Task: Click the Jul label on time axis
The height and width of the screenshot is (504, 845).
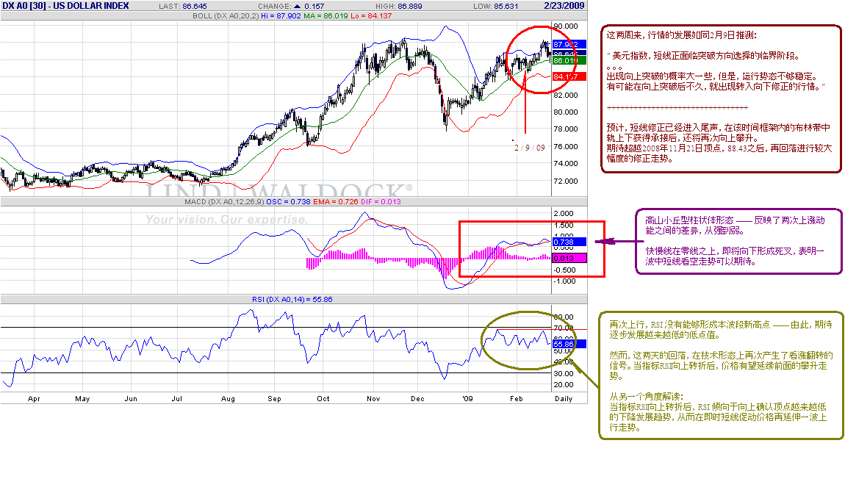Action: pyautogui.click(x=177, y=399)
